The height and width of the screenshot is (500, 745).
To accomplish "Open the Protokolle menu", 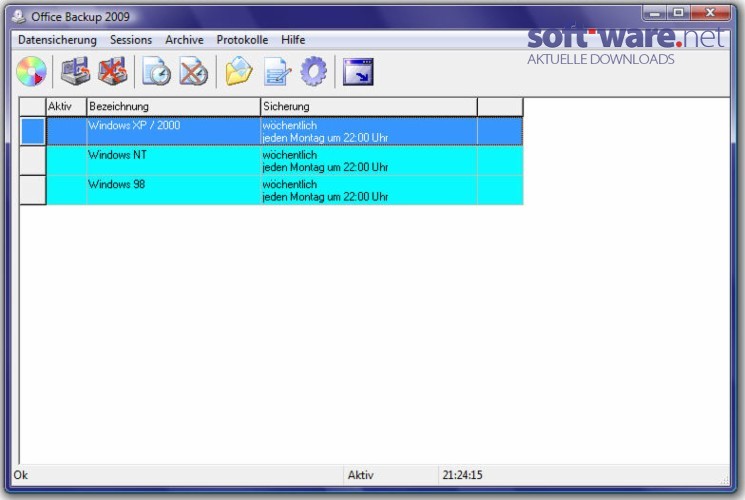I will (242, 40).
